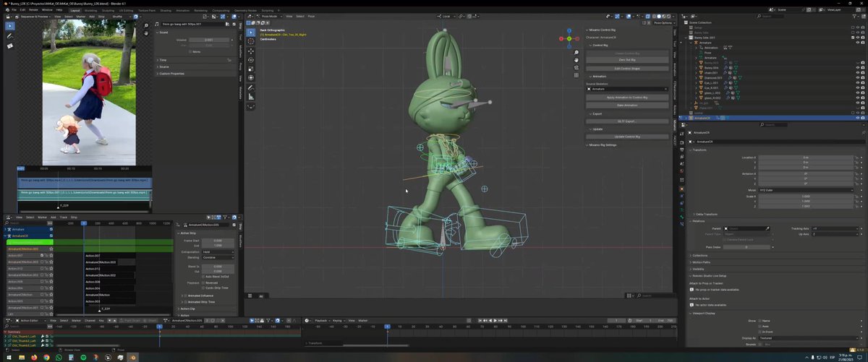This screenshot has width=868, height=362.
Task: Click the Zero Out Rig button
Action: point(626,60)
